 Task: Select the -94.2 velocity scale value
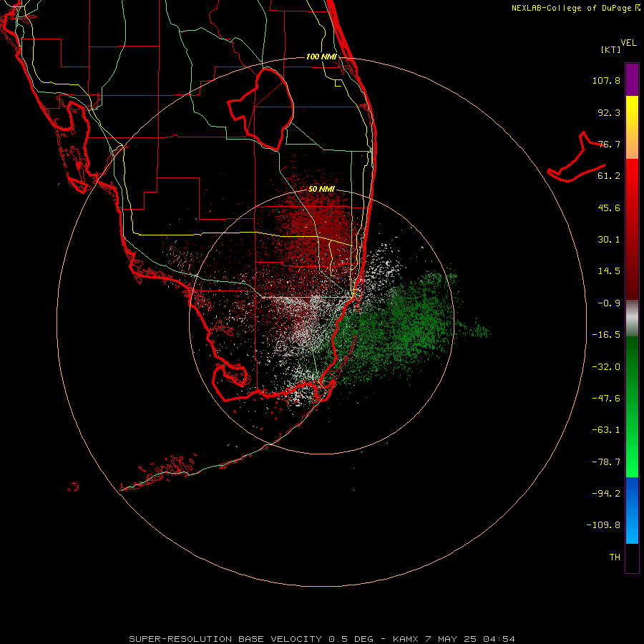point(606,494)
